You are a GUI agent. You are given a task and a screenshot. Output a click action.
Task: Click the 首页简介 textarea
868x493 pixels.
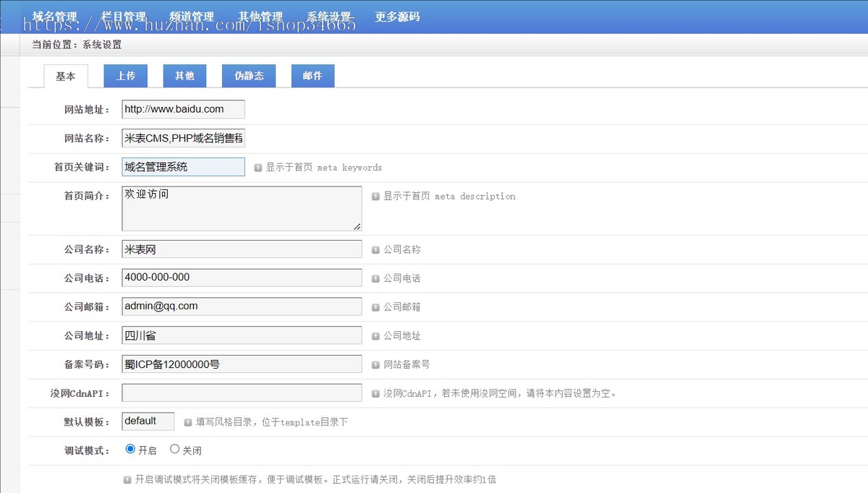[x=242, y=209]
